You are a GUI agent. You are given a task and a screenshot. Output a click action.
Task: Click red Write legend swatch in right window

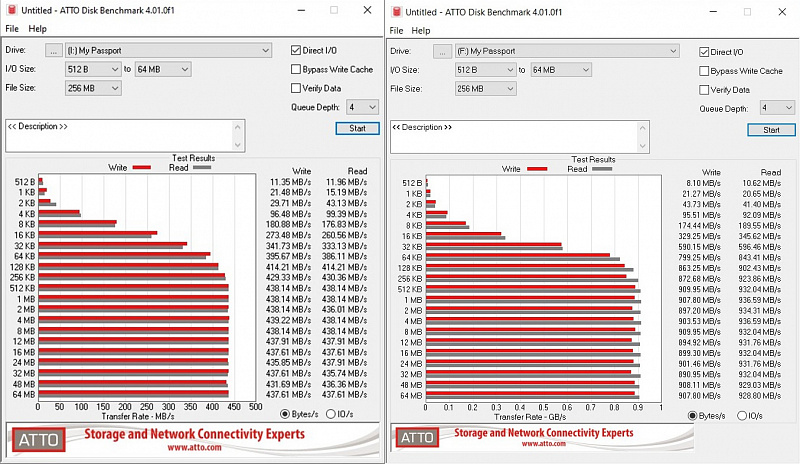536,169
